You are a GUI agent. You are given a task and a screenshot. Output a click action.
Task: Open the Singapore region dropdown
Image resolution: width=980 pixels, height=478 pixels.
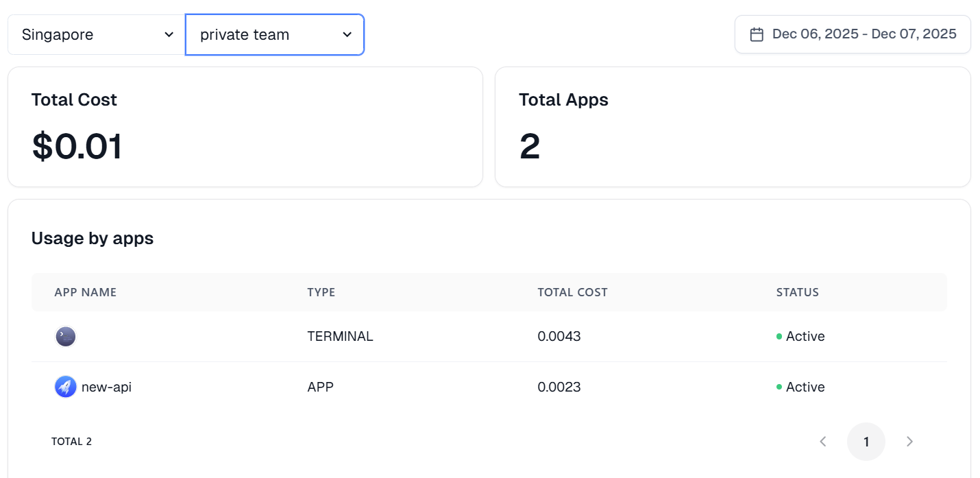[x=96, y=34]
